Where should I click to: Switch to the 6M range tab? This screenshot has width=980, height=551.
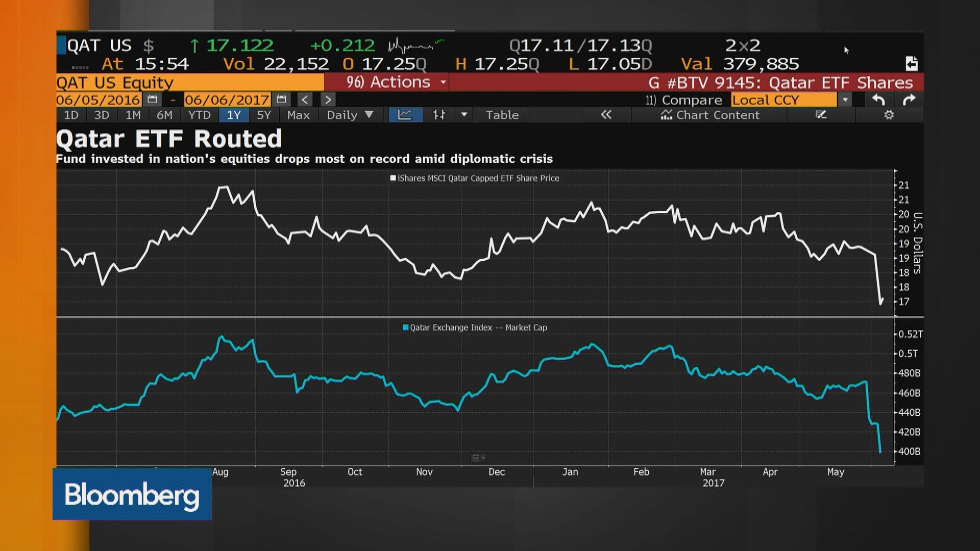tap(164, 115)
